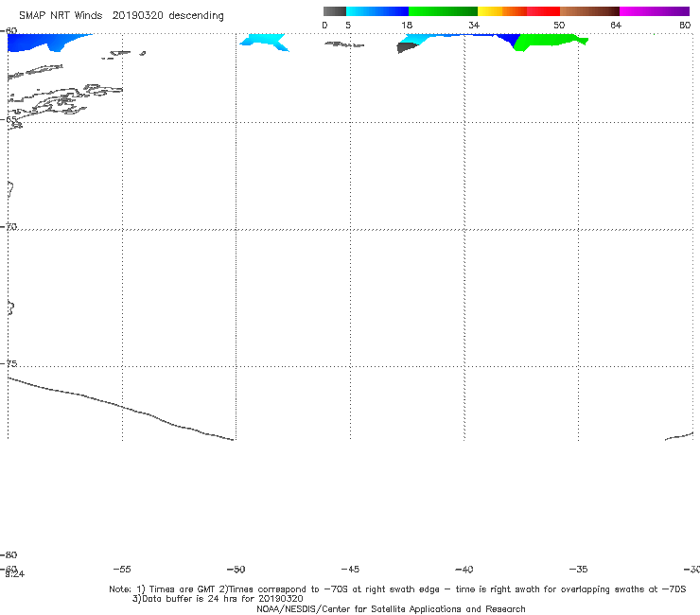This screenshot has height=615, width=700.
Task: Click the coastline curve ending near -50 longitude
Action: (120, 408)
